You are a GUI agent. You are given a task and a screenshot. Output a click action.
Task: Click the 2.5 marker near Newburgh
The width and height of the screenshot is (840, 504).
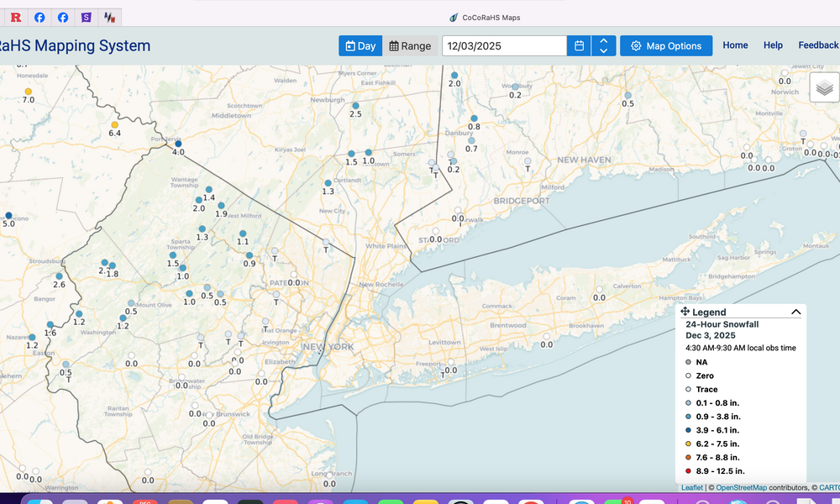tap(355, 106)
